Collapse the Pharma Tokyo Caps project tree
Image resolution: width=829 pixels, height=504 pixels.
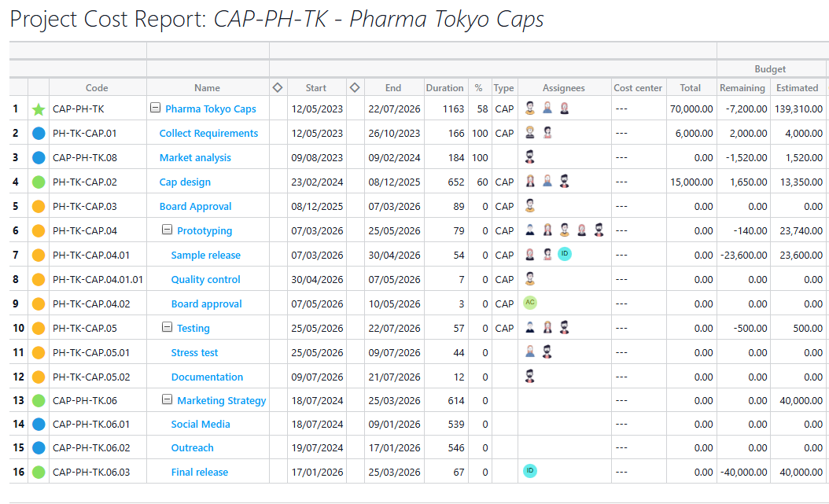tap(156, 109)
